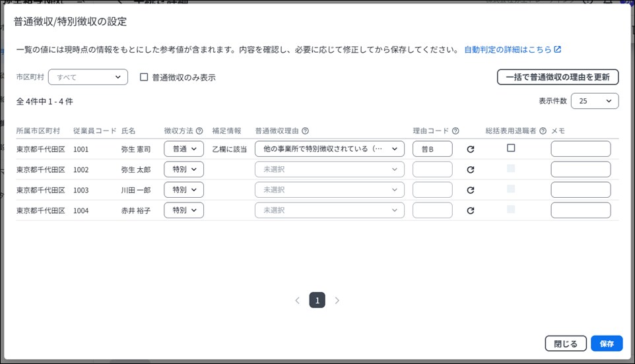Select page 1 in pagination
The image size is (635, 364).
click(317, 300)
